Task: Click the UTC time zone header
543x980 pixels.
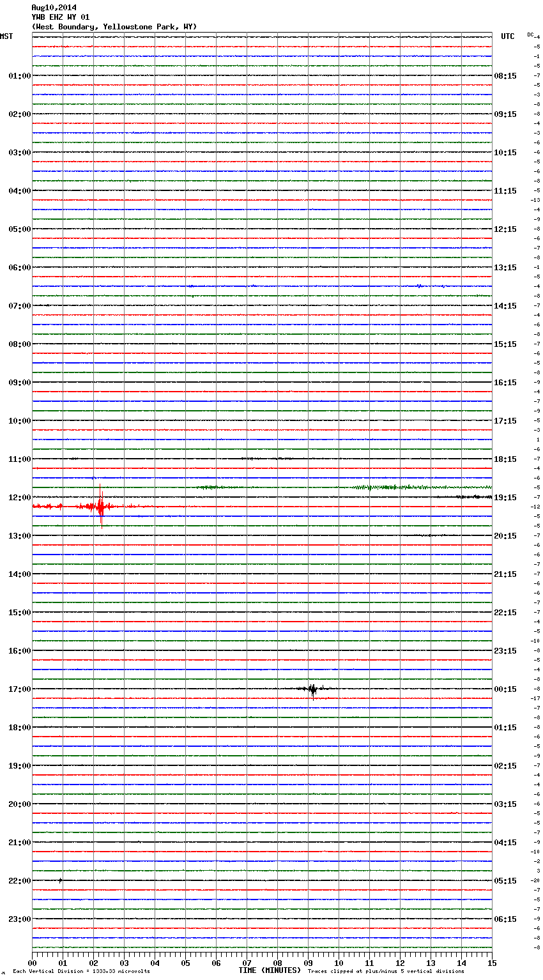Action: (507, 36)
